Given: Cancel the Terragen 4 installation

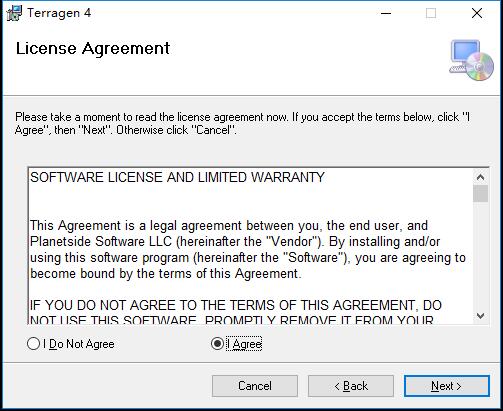Looking at the screenshot, I should tap(255, 386).
